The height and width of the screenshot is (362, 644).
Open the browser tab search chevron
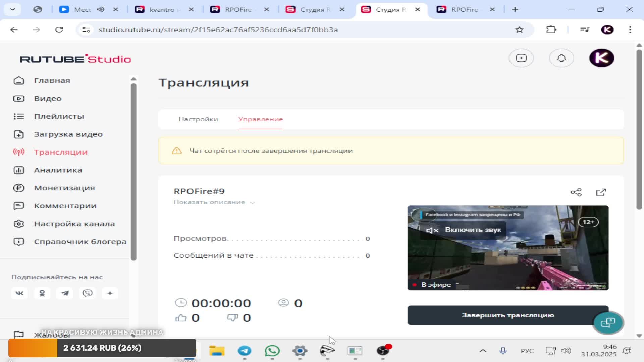pos(12,9)
